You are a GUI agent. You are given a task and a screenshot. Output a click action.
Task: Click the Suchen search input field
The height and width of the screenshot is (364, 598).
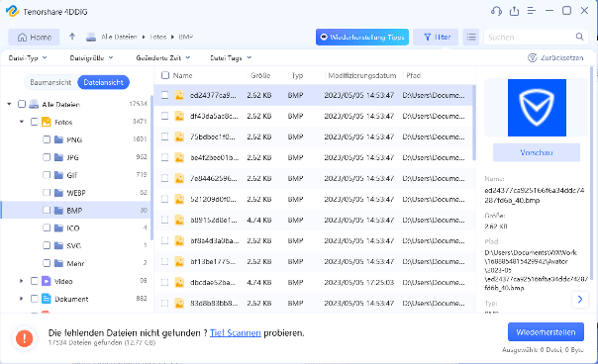(530, 37)
